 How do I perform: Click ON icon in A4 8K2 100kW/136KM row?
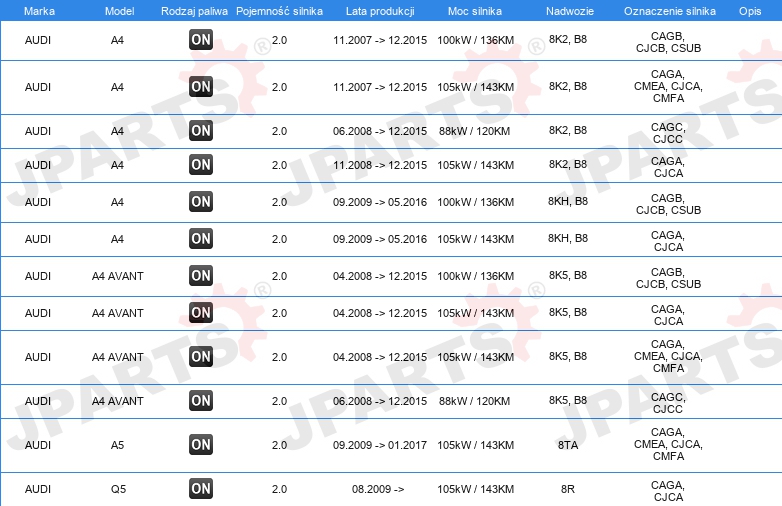coord(201,40)
